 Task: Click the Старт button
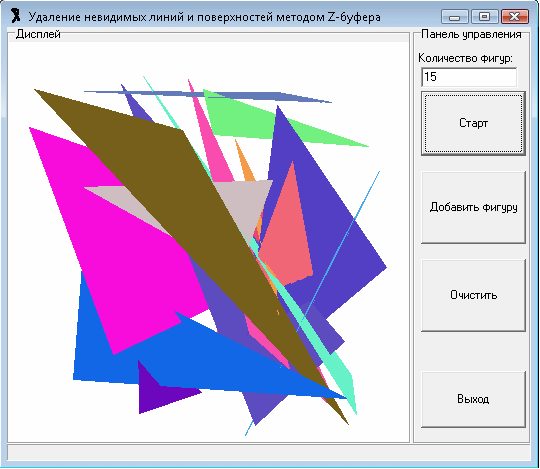[473, 123]
